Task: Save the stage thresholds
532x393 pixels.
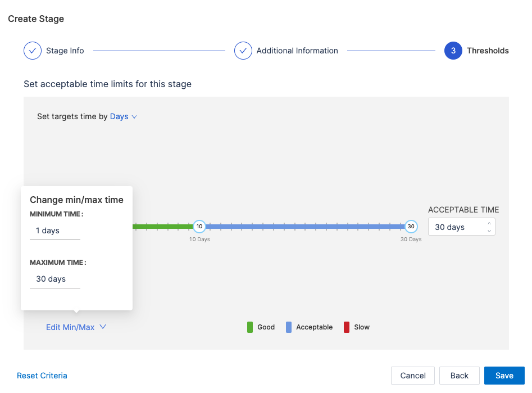Action: pos(504,376)
